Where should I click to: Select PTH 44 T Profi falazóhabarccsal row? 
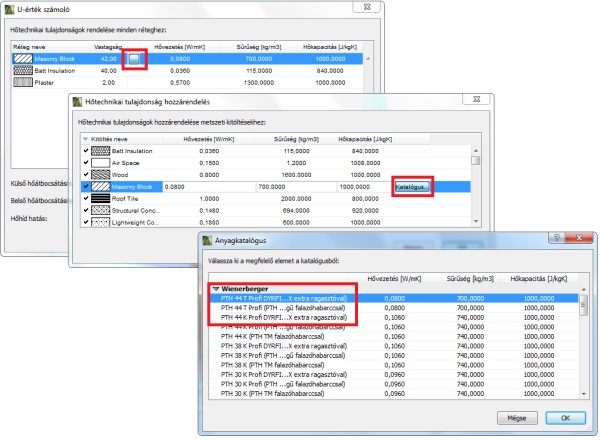(394, 308)
